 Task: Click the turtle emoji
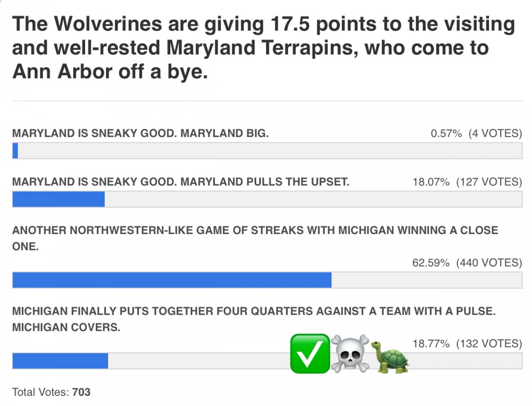(x=390, y=356)
